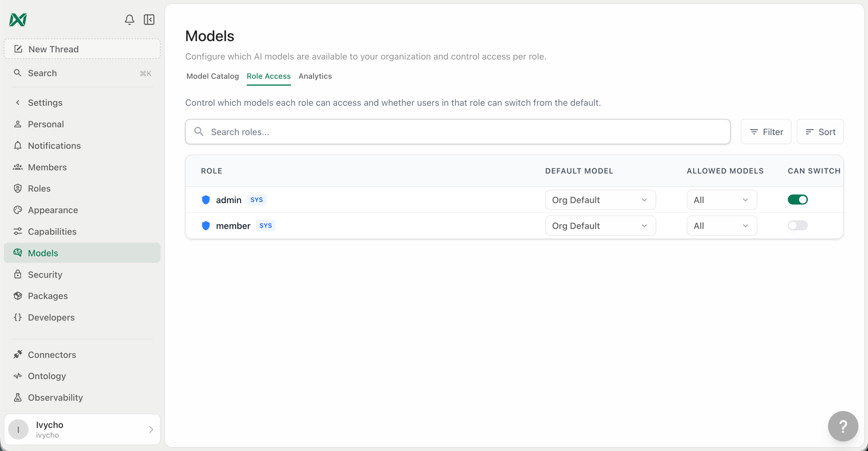Open the help question mark button
Image resolution: width=868 pixels, height=451 pixels.
click(x=843, y=426)
